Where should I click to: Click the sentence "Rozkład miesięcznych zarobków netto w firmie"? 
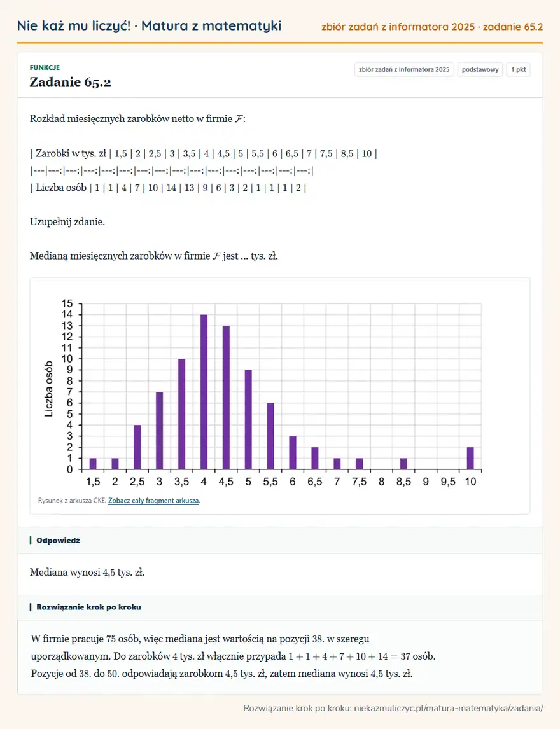[137, 118]
